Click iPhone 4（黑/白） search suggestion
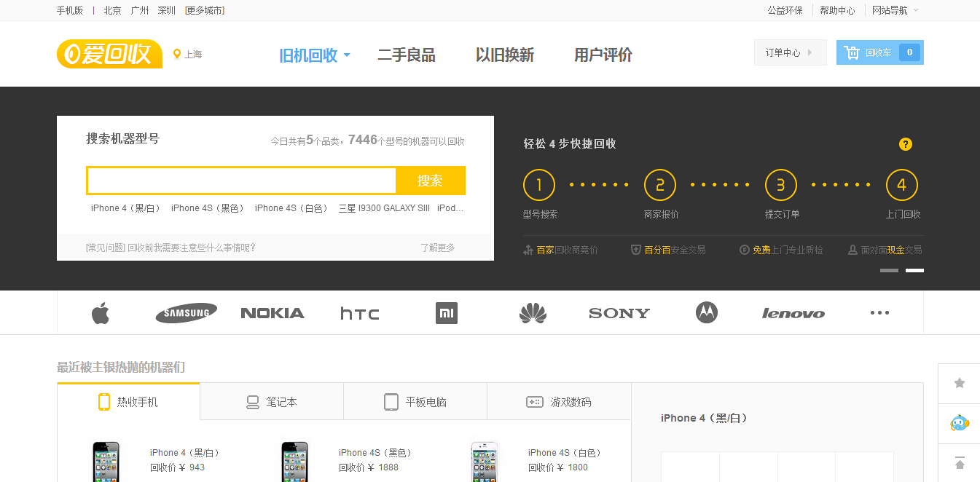This screenshot has height=482, width=980. click(x=125, y=208)
